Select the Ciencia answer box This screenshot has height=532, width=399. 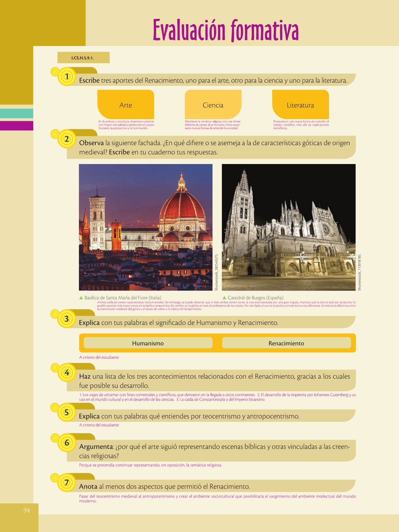click(213, 105)
